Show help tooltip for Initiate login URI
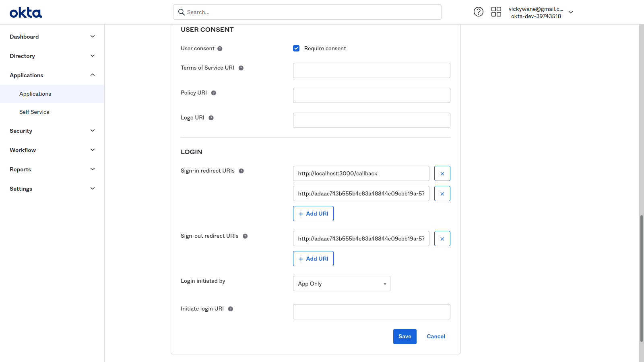Image resolution: width=644 pixels, height=362 pixels. pos(231,309)
